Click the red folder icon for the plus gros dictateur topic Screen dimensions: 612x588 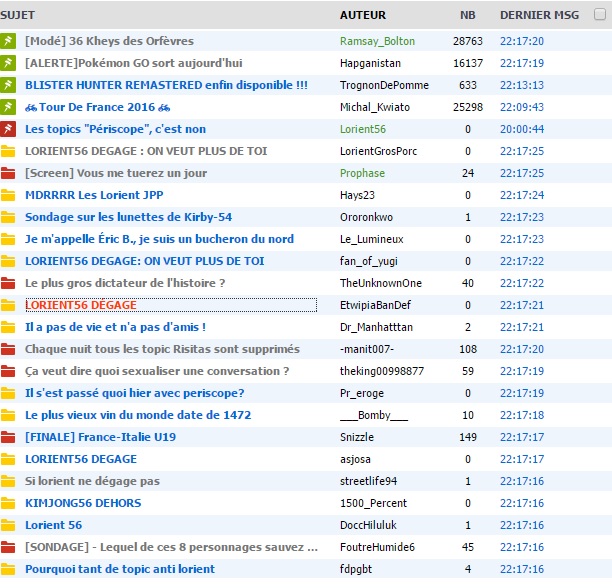click(9, 283)
